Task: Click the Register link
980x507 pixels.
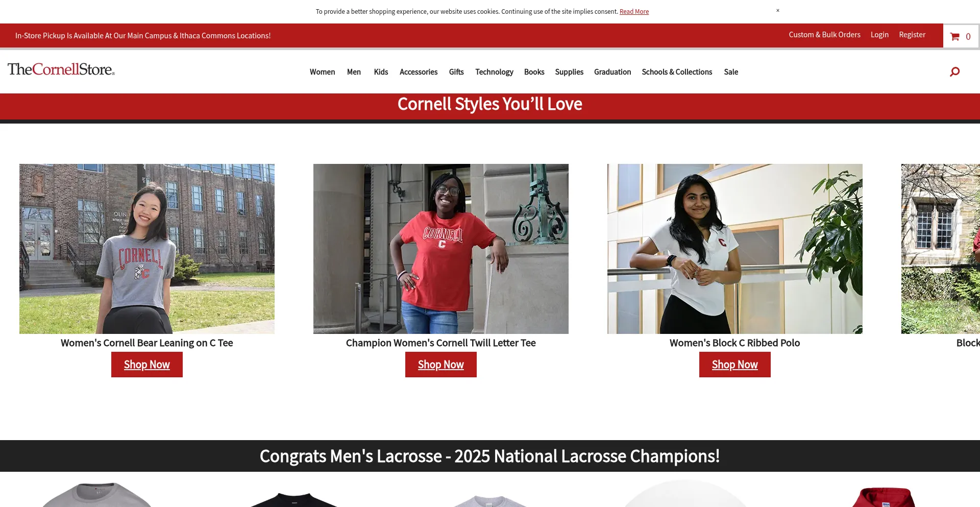Action: [912, 35]
